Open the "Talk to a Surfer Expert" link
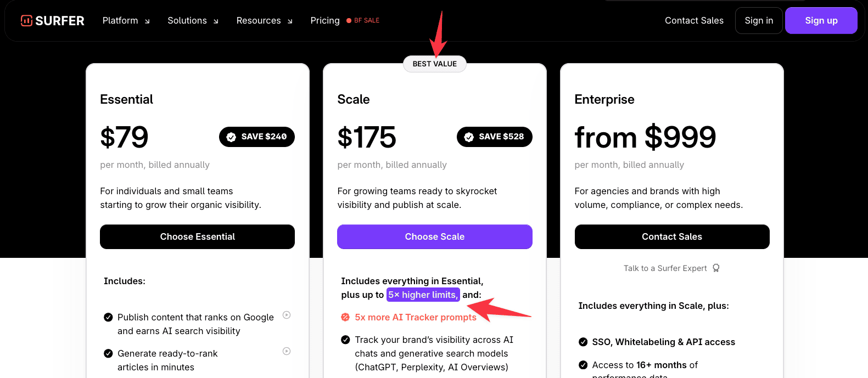The width and height of the screenshot is (868, 378). (x=665, y=268)
